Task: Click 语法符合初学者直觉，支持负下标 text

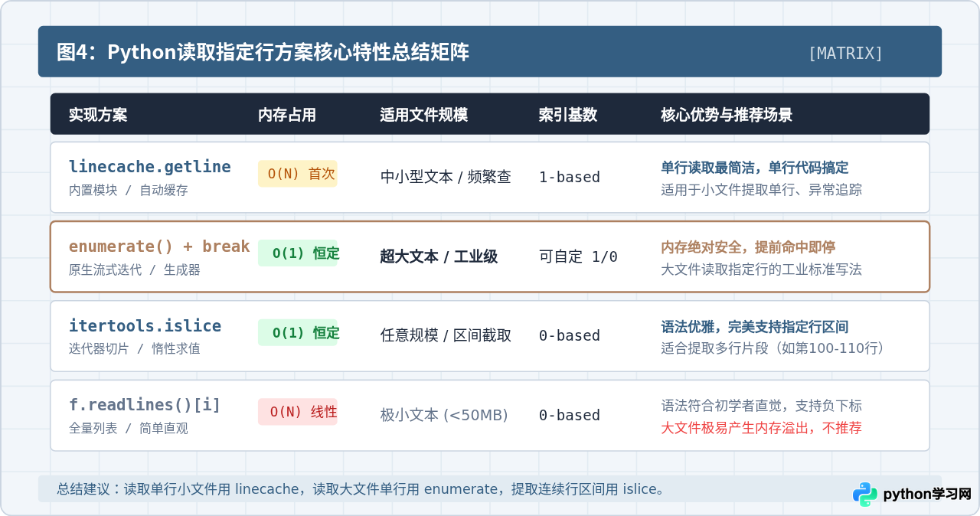Action: [x=761, y=406]
